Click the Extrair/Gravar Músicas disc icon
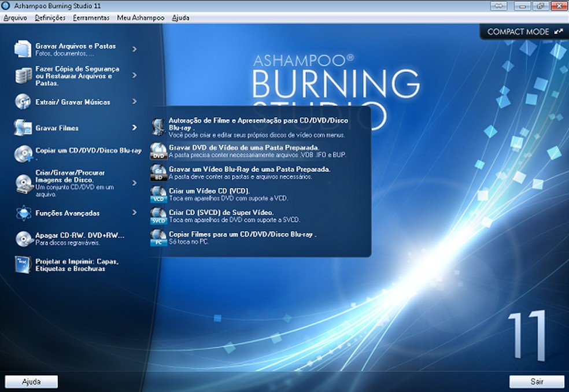Image resolution: width=569 pixels, height=392 pixels. (23, 102)
